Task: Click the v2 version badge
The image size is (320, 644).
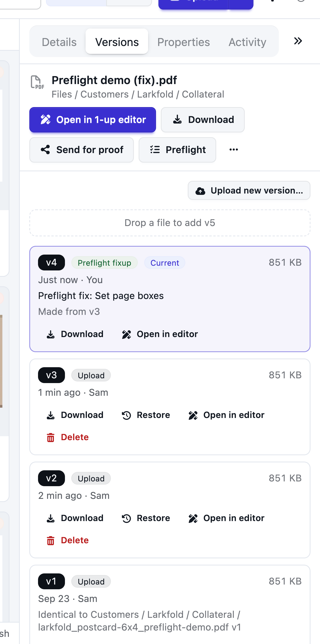Action: [51, 478]
